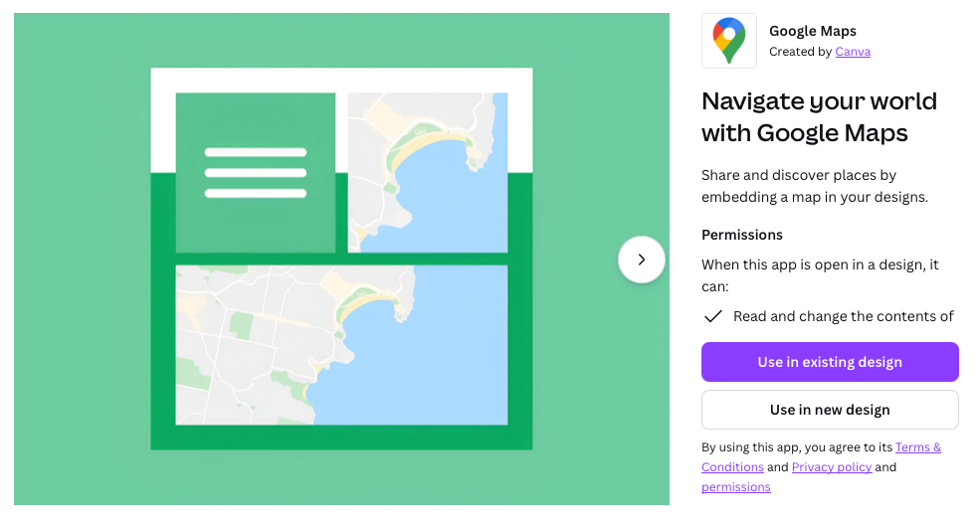Click When this app is open text
The image size is (980, 526).
820,275
